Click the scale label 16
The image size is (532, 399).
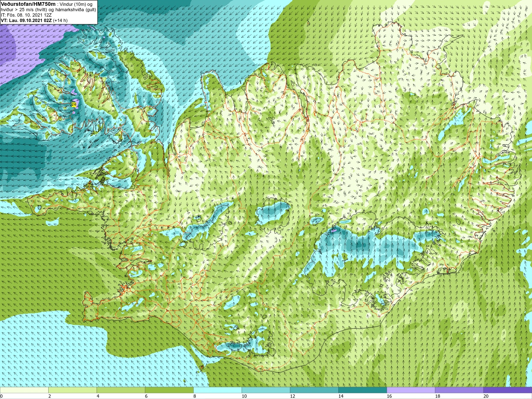(x=389, y=396)
